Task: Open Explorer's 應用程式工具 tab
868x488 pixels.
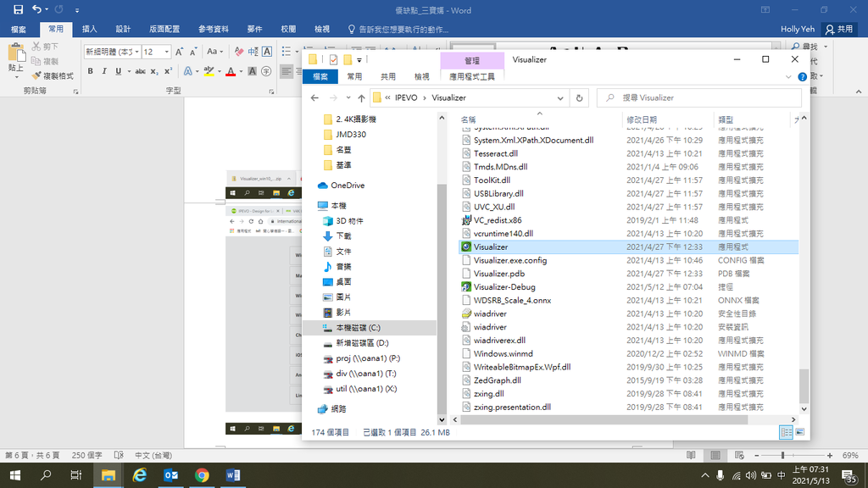Action: tap(471, 76)
